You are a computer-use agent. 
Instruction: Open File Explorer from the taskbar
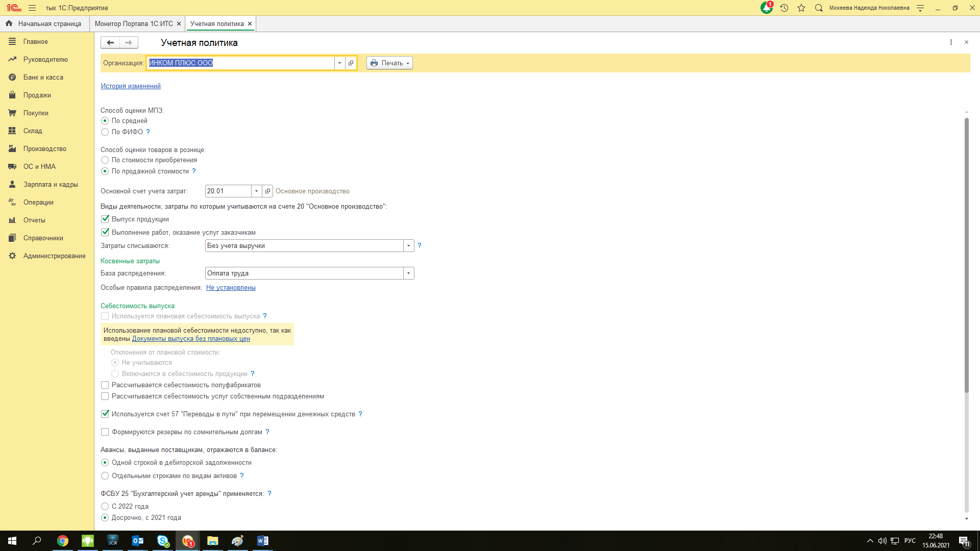pyautogui.click(x=213, y=541)
